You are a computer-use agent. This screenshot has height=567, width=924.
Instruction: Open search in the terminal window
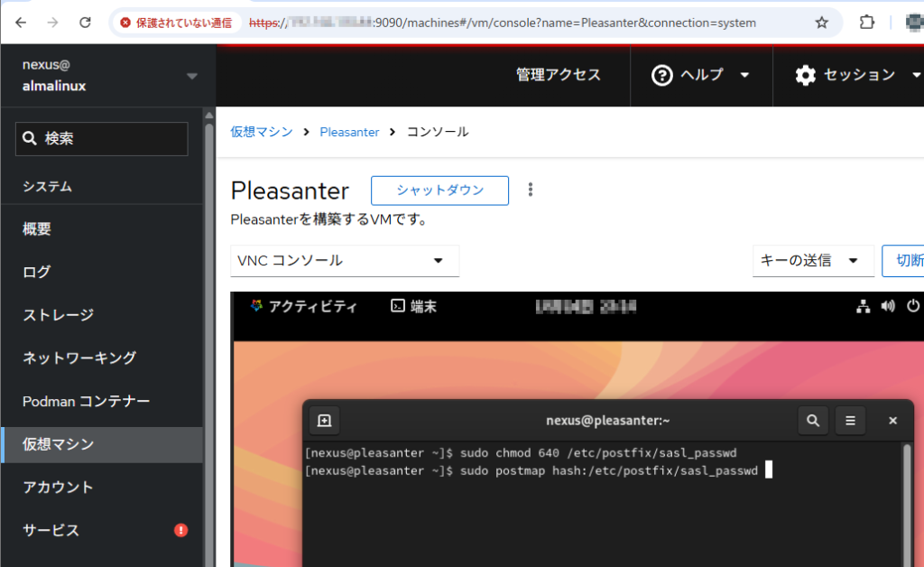[x=813, y=420]
